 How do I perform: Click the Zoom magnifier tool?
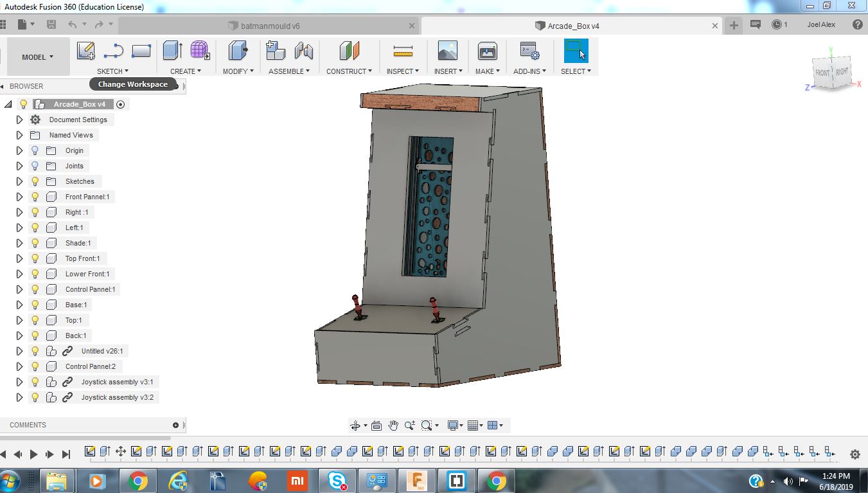[x=410, y=426]
